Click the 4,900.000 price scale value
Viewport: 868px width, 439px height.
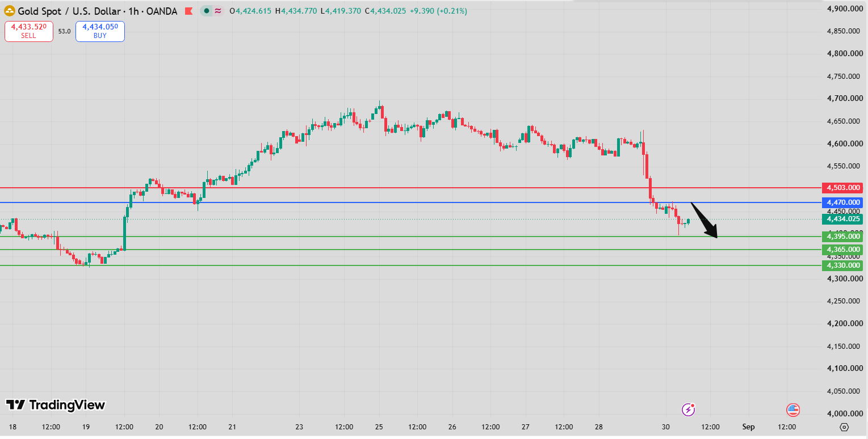tap(844, 9)
